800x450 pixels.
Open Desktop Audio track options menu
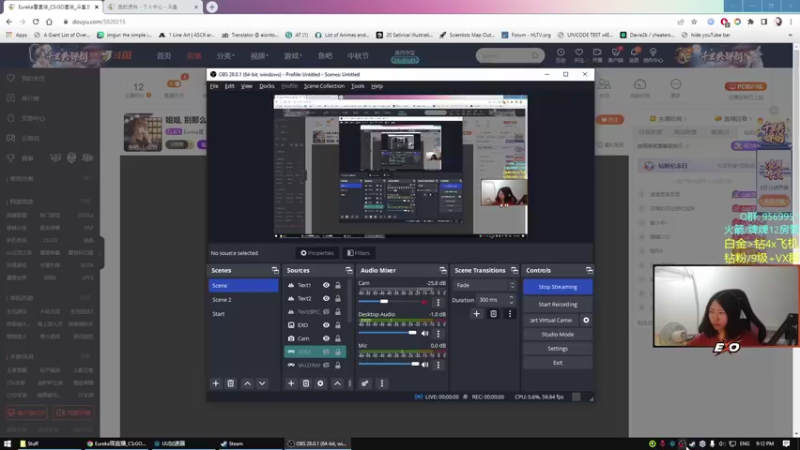tap(438, 333)
